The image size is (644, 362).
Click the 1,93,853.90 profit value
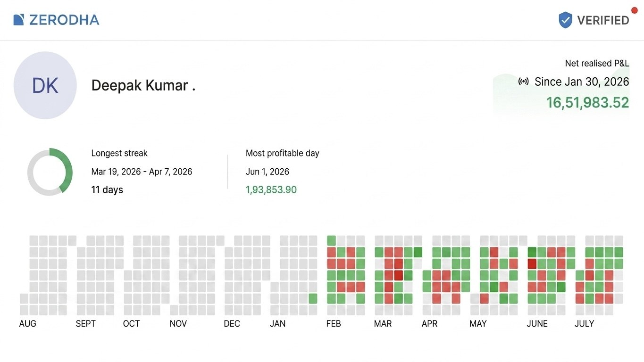pos(271,190)
